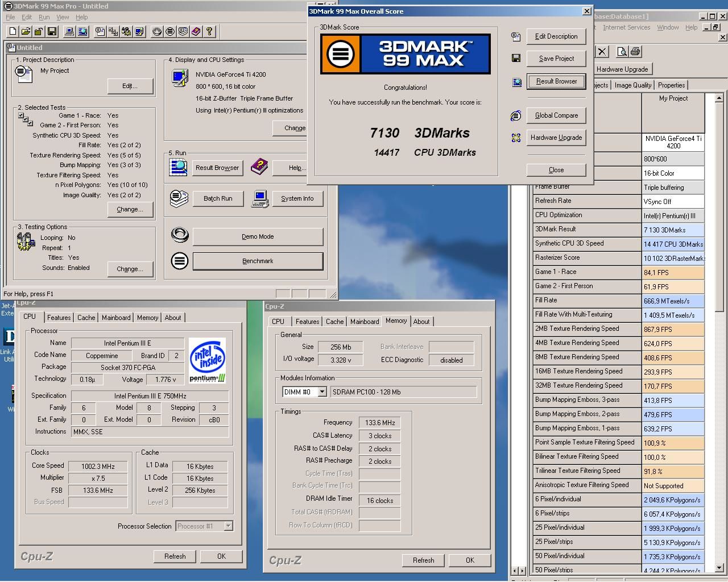Click Change... button under Selected Tests
Viewport: 728px width, 582px height.
(130, 209)
